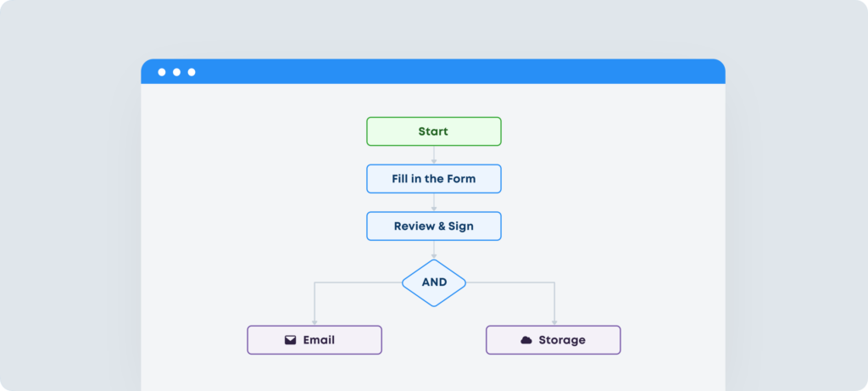Click the envelope icon in the Email node
The width and height of the screenshot is (868, 391).
(291, 340)
